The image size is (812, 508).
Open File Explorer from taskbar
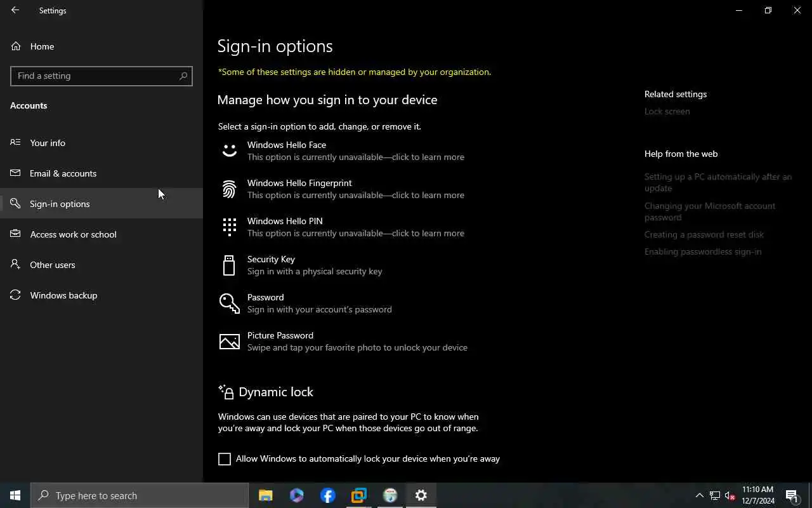tap(266, 495)
